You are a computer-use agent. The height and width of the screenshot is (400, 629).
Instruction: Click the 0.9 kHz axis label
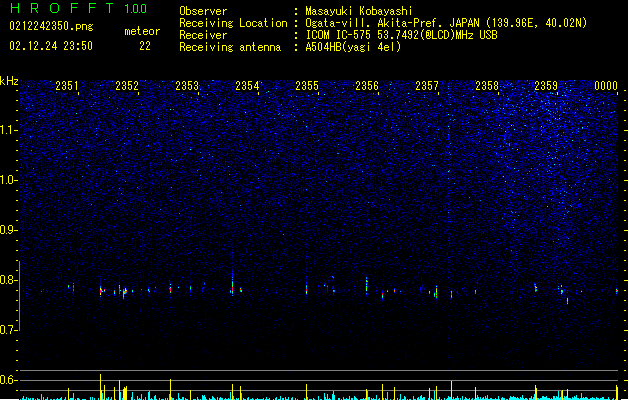point(9,230)
